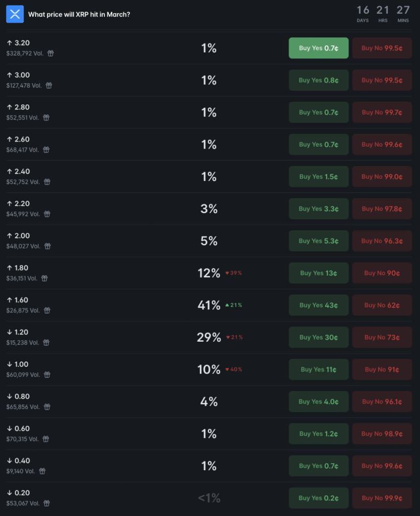420x516 pixels.
Task: Click the gift icon beside $70,315 Vol
Action: [x=46, y=440]
